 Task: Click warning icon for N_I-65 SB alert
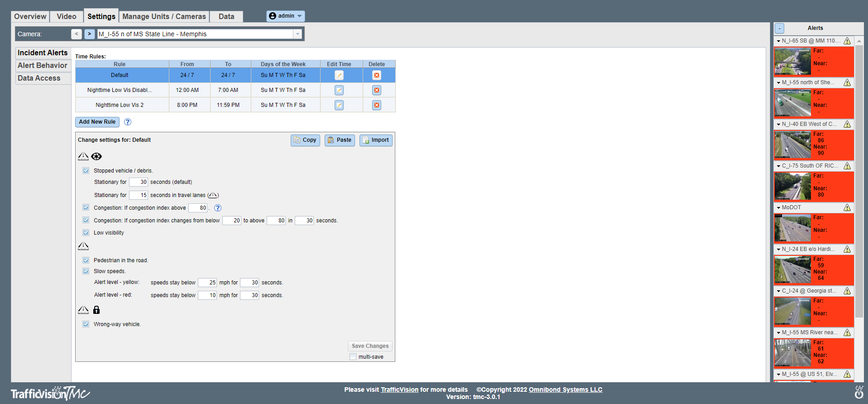click(847, 41)
